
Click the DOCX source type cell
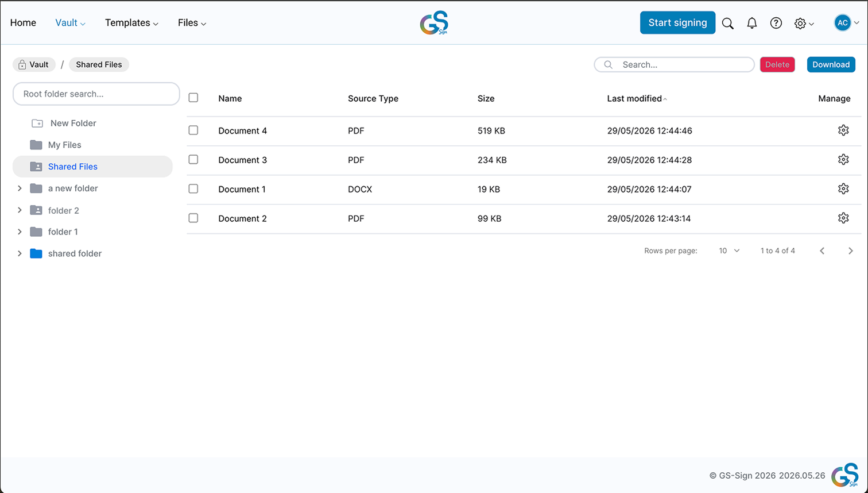pyautogui.click(x=360, y=189)
